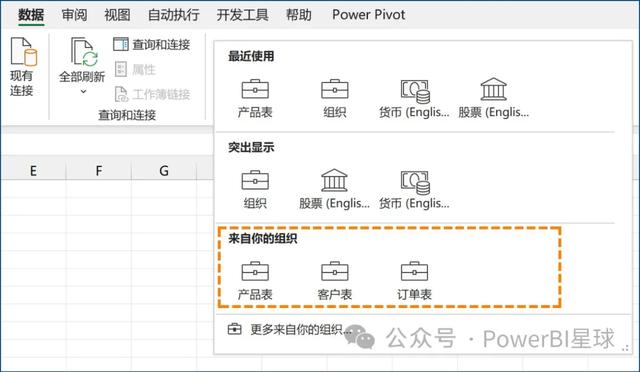The width and height of the screenshot is (640, 372).
Task: Open 查询和连接 pane from ribbon
Action: 151,45
